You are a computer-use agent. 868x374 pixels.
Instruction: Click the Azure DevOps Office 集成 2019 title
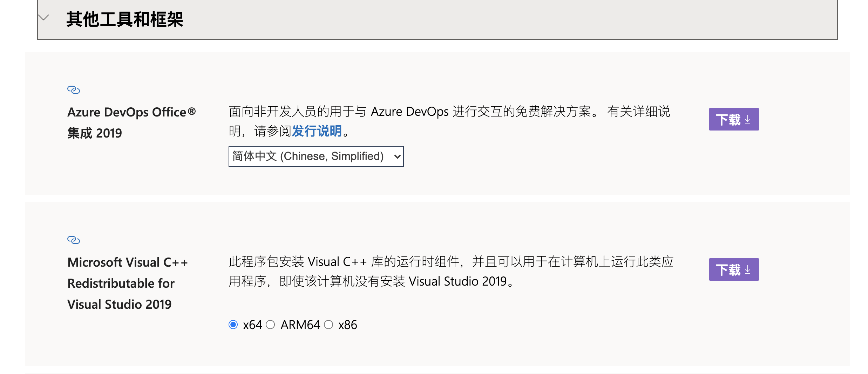coord(131,122)
